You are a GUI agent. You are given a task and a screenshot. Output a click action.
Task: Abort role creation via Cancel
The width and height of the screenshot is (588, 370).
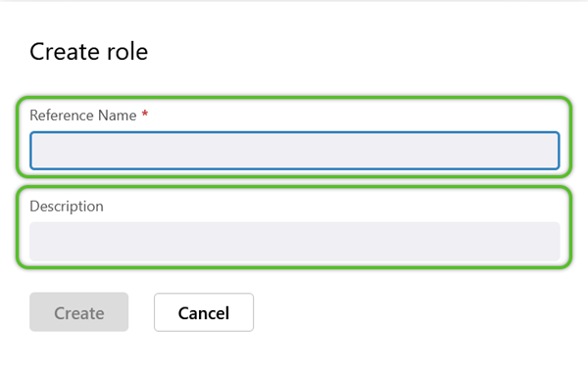click(204, 312)
